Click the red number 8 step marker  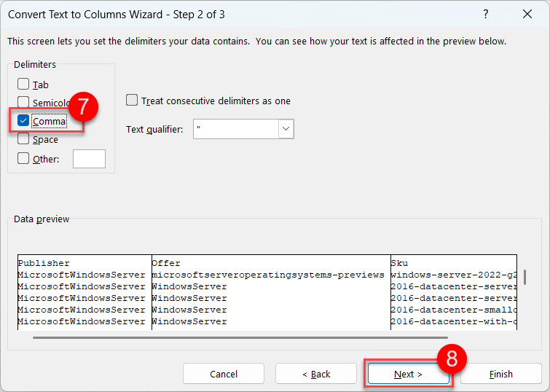click(x=452, y=358)
